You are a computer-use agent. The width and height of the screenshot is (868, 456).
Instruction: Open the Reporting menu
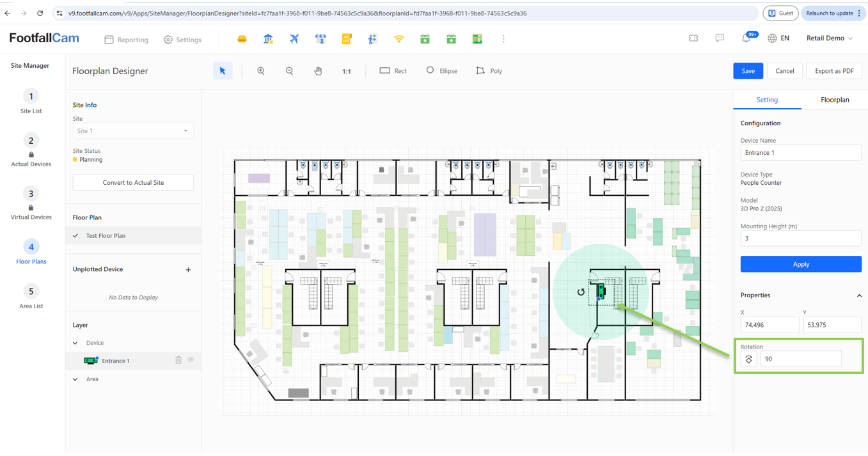click(127, 40)
